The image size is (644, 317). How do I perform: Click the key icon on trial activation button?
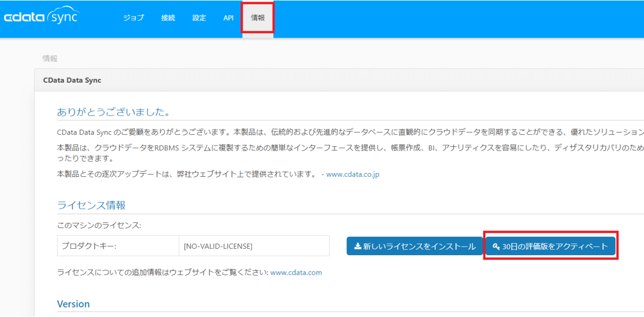pyautogui.click(x=497, y=246)
